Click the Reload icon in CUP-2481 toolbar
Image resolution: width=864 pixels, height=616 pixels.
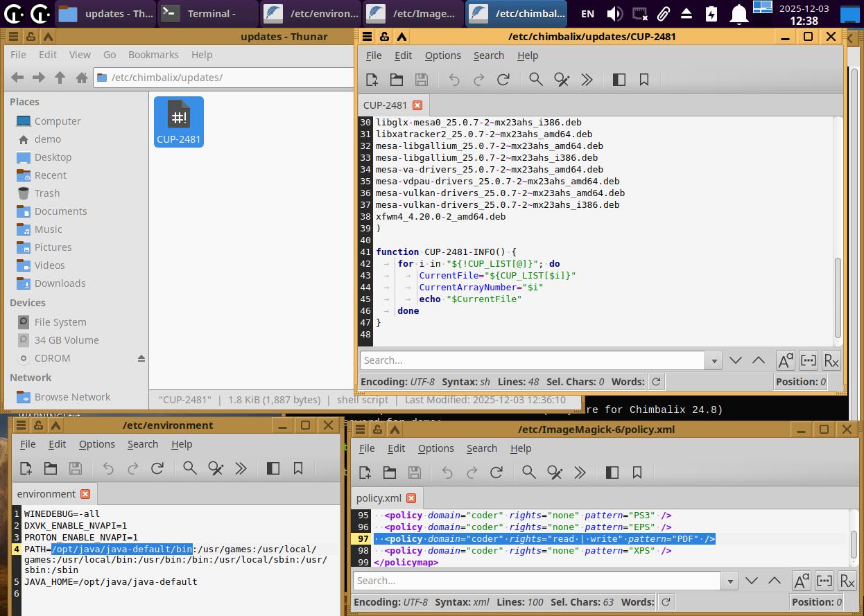pyautogui.click(x=503, y=80)
